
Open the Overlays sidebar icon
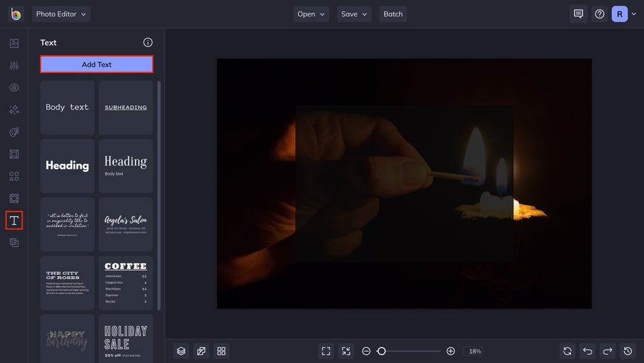[x=14, y=199]
